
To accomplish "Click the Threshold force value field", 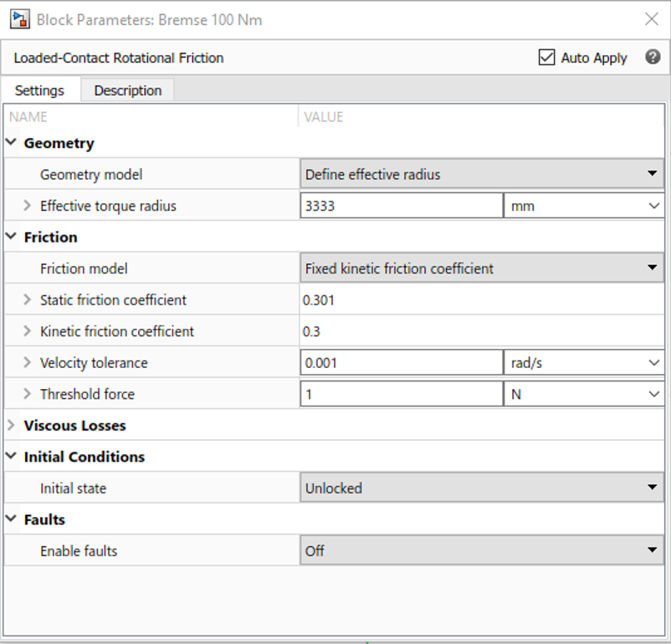I will [x=400, y=394].
